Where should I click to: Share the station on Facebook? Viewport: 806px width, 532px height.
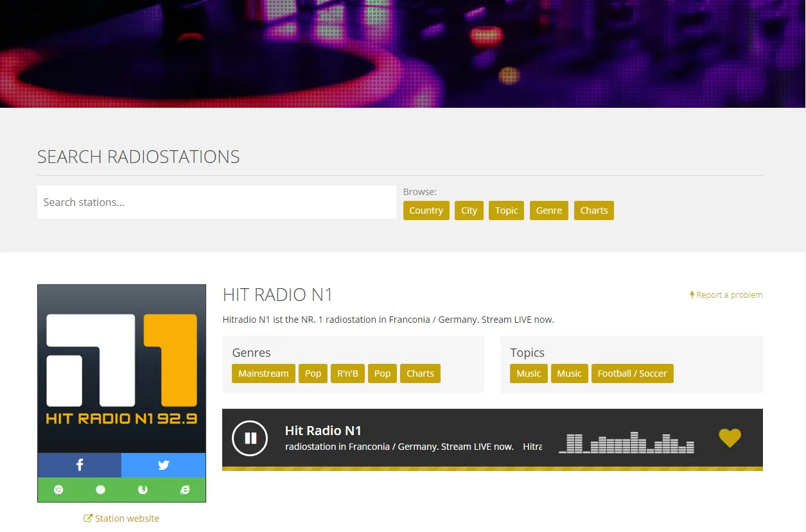pos(80,465)
